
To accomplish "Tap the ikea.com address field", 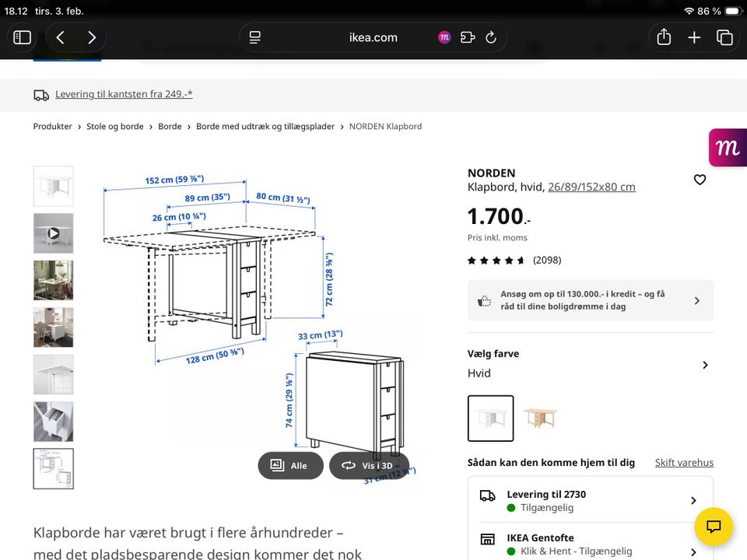I will coord(373,37).
